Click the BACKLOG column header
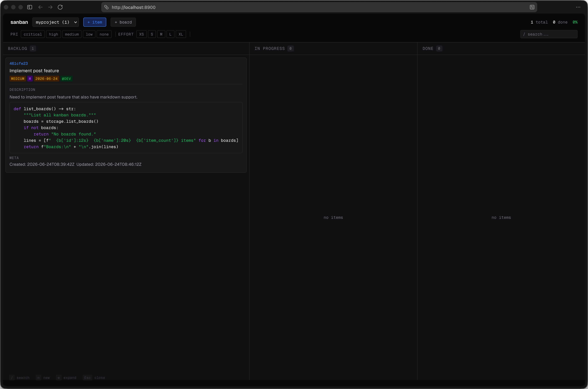Image resolution: width=588 pixels, height=389 pixels. pyautogui.click(x=17, y=48)
